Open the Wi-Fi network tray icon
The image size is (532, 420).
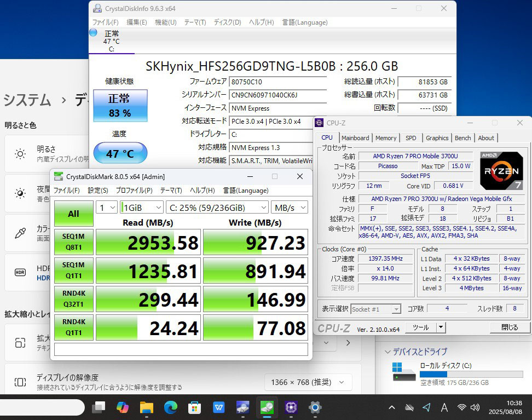[x=461, y=407]
